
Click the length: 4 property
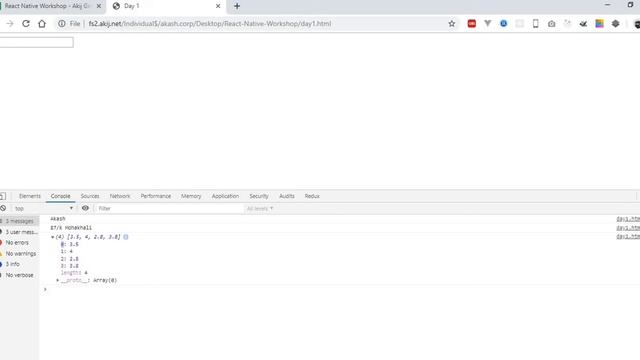pyautogui.click(x=74, y=273)
